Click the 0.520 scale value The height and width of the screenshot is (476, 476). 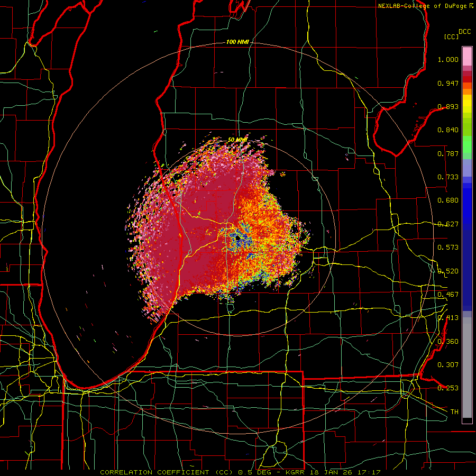pyautogui.click(x=448, y=271)
